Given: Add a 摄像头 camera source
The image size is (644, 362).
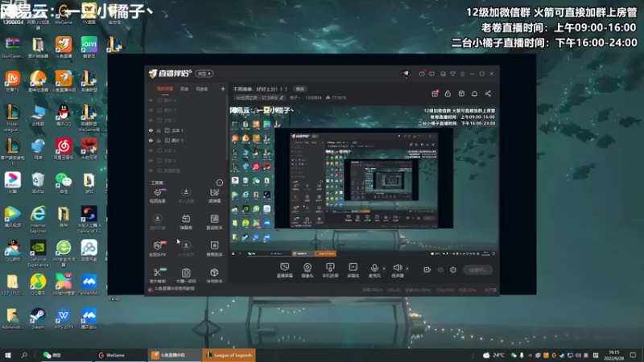Looking at the screenshot, I should coord(308,270).
